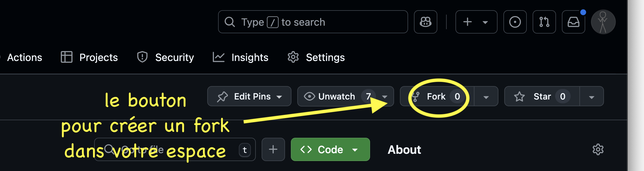644x171 pixels.
Task: Switch to the Insights tab
Action: (x=241, y=57)
